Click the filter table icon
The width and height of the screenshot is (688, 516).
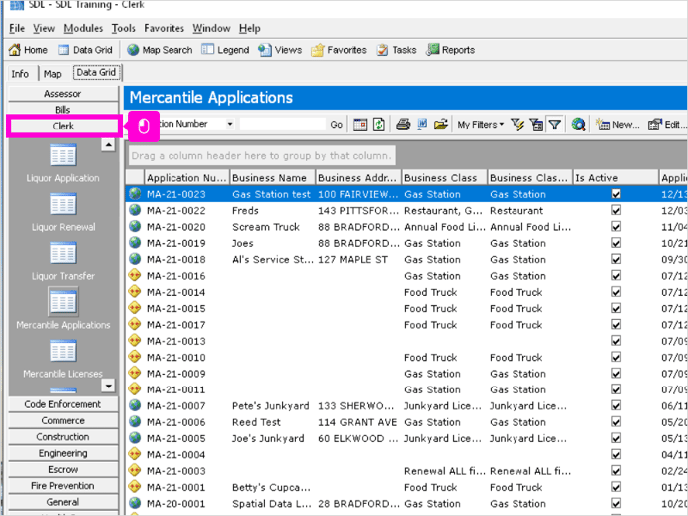536,125
